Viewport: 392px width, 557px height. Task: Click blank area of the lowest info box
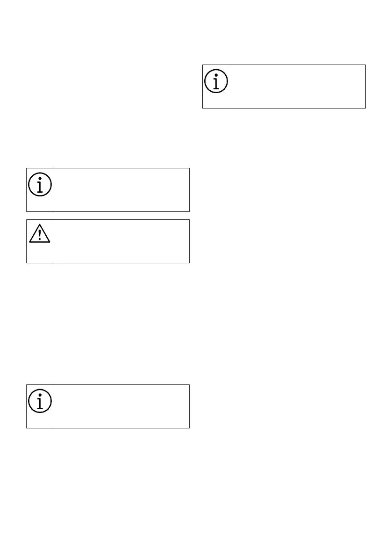coord(121,406)
